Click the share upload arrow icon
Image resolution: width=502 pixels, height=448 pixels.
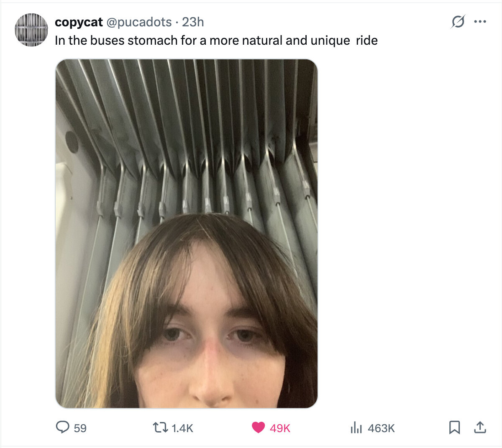[x=480, y=427]
